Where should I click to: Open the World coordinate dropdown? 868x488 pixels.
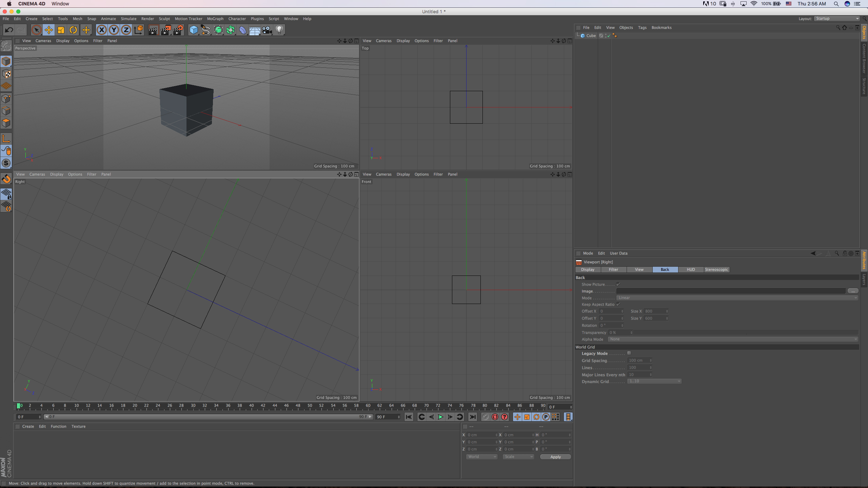(x=482, y=457)
